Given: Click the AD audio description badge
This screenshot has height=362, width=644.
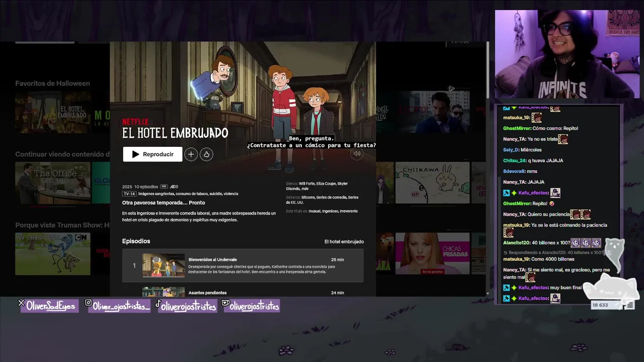Looking at the screenshot, I should pyautogui.click(x=174, y=187).
